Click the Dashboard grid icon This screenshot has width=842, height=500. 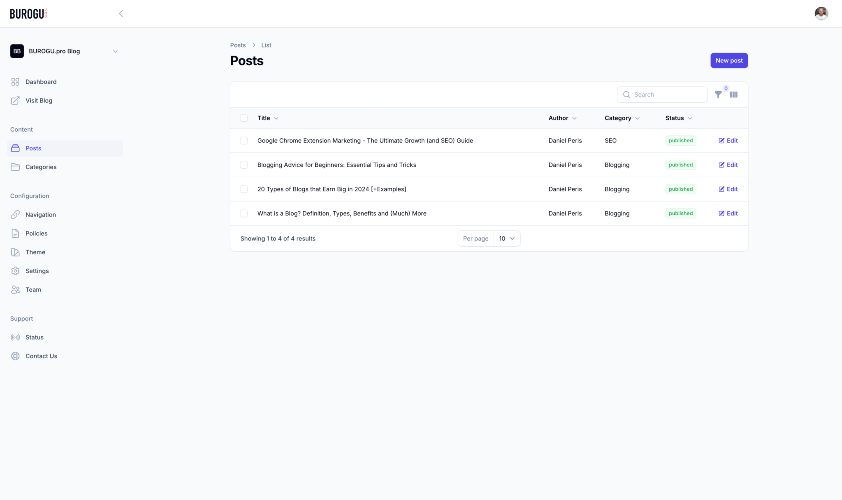tap(15, 82)
